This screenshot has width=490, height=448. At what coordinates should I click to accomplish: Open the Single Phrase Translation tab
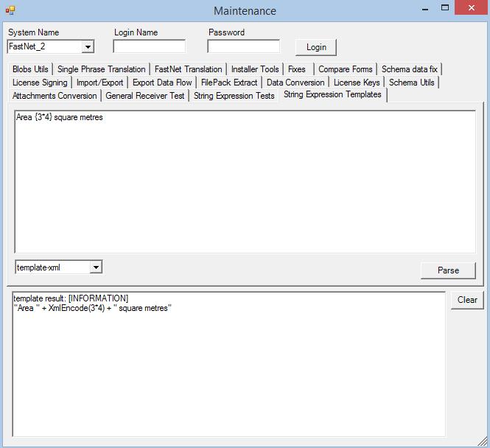coord(101,69)
